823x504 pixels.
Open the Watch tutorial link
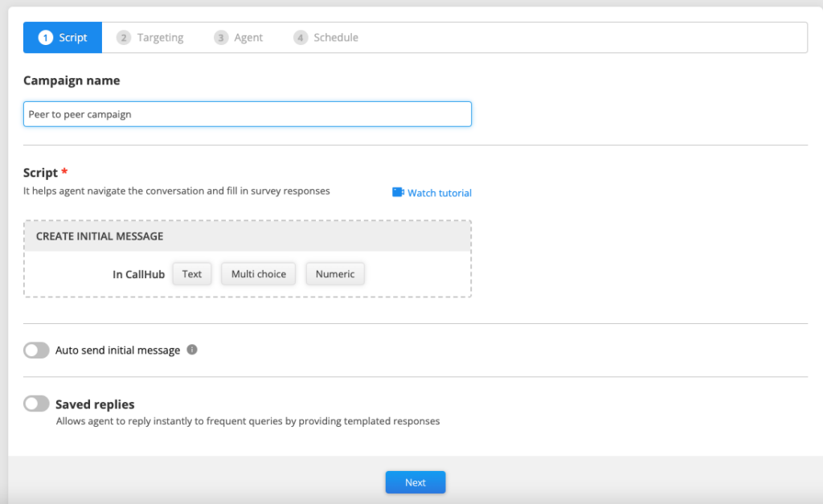click(x=432, y=193)
